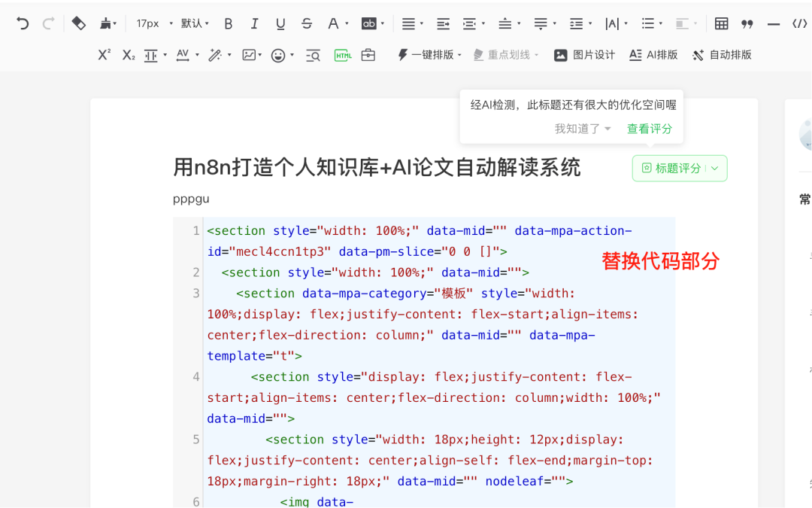
Task: Open the font color A picker
Action: [x=333, y=24]
